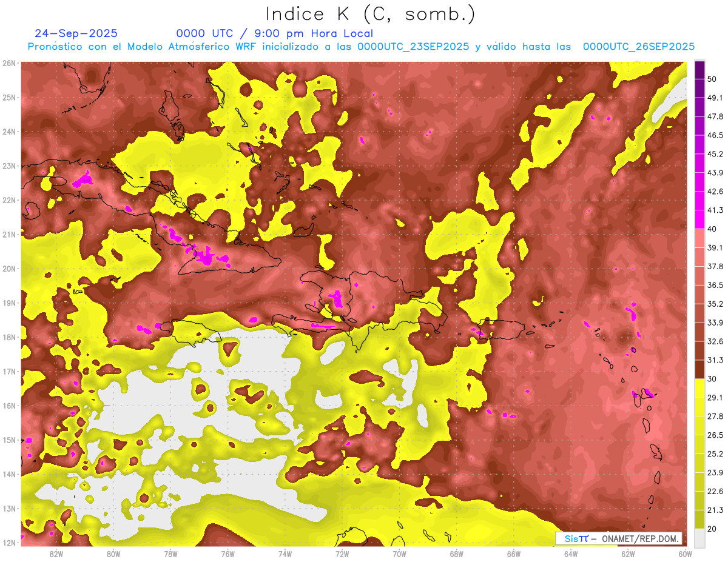
Task: Click the legend value '39.1'
Action: pos(715,247)
